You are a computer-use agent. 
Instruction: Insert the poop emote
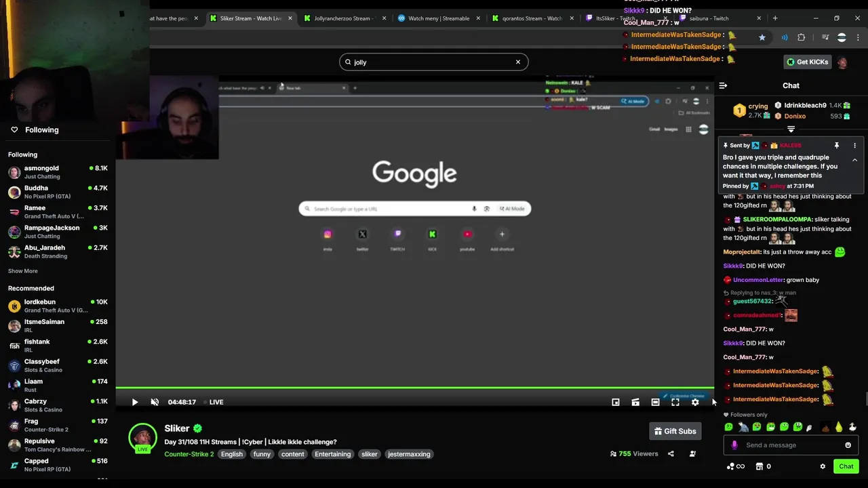click(825, 427)
